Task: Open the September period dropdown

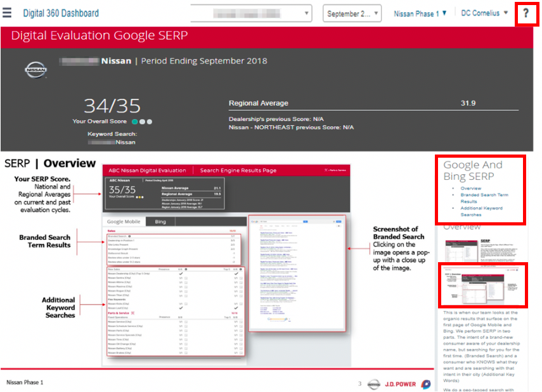Action: (x=352, y=13)
